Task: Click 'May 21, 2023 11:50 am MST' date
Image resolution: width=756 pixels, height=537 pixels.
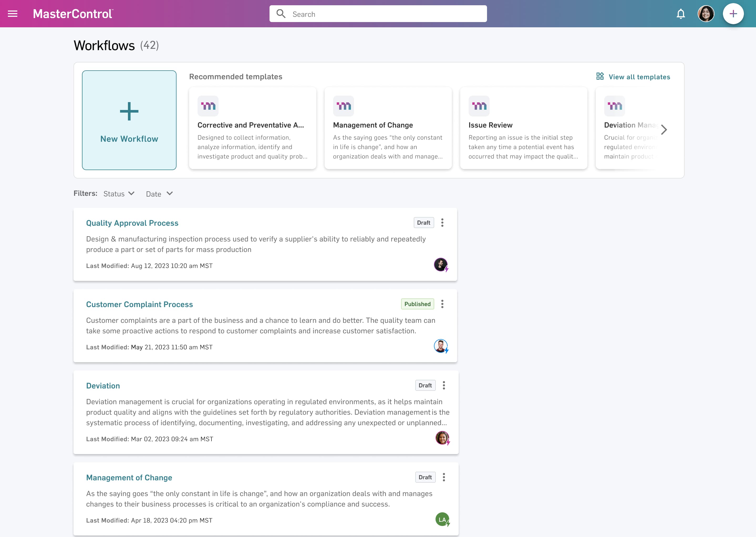Action: (172, 347)
